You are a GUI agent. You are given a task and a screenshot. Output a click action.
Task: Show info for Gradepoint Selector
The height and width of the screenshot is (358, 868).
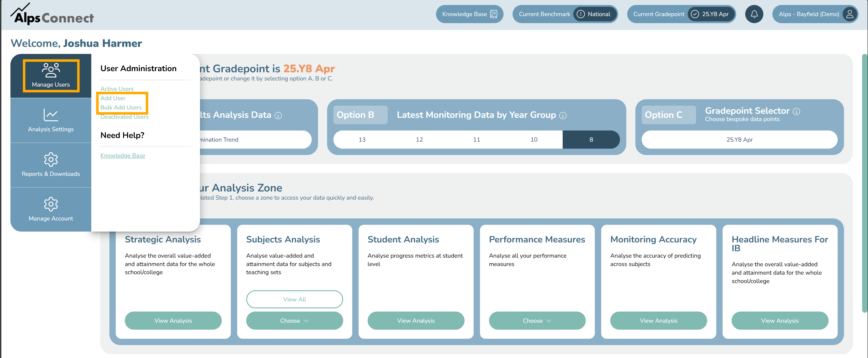[796, 111]
